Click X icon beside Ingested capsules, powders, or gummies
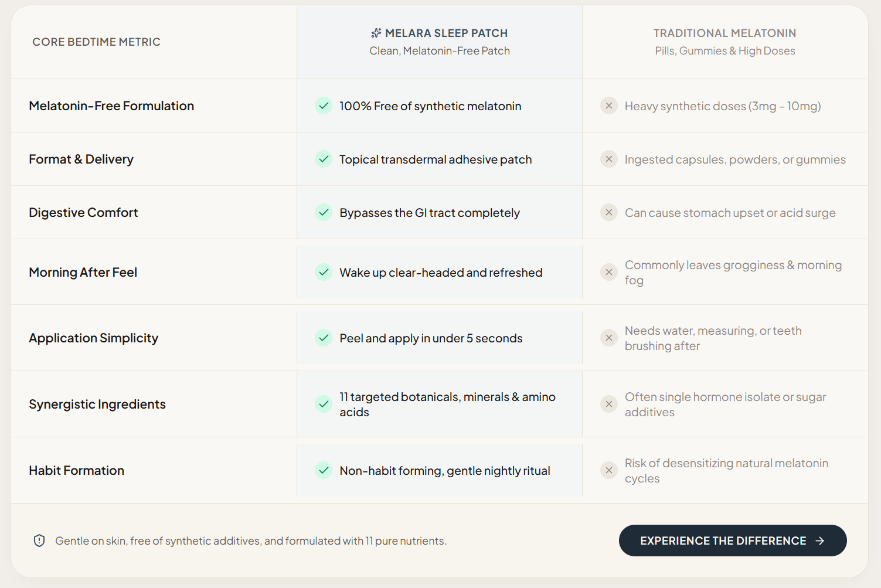This screenshot has width=881, height=588. click(x=609, y=159)
